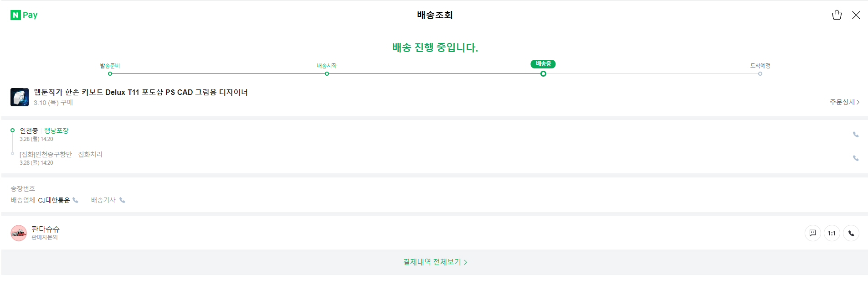The width and height of the screenshot is (868, 281).
Task: Open the shopping cart icon
Action: [x=837, y=15]
